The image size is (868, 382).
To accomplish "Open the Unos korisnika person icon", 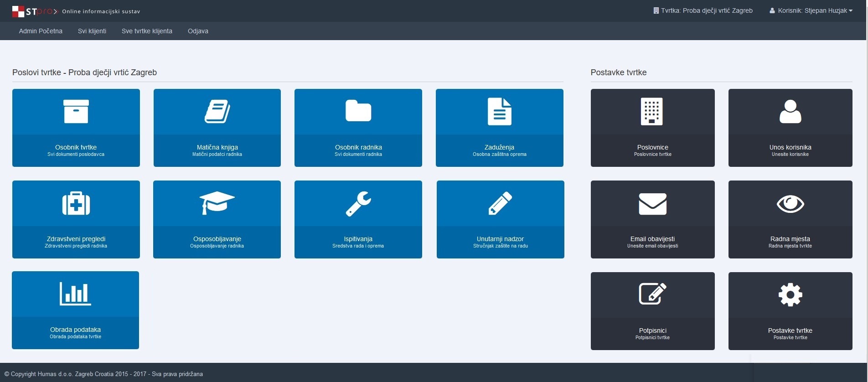I will (x=790, y=112).
